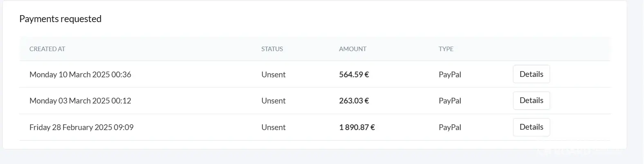Screen dimensions: 644x164
Task: Click Unsent status of the 1 890.87 € payment
Action: [273, 128]
